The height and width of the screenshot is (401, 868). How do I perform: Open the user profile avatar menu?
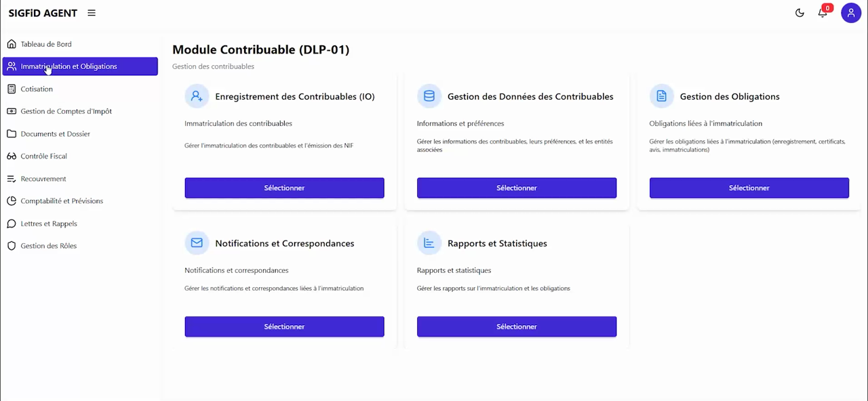tap(851, 13)
